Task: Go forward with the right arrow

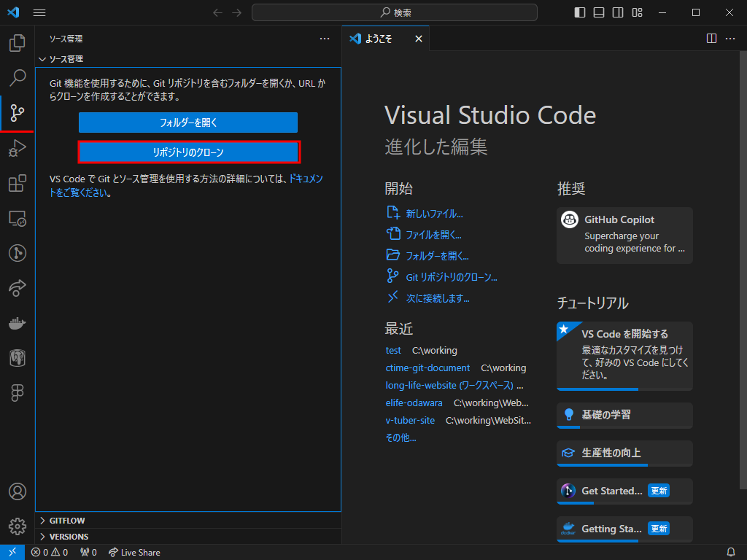Action: tap(237, 13)
